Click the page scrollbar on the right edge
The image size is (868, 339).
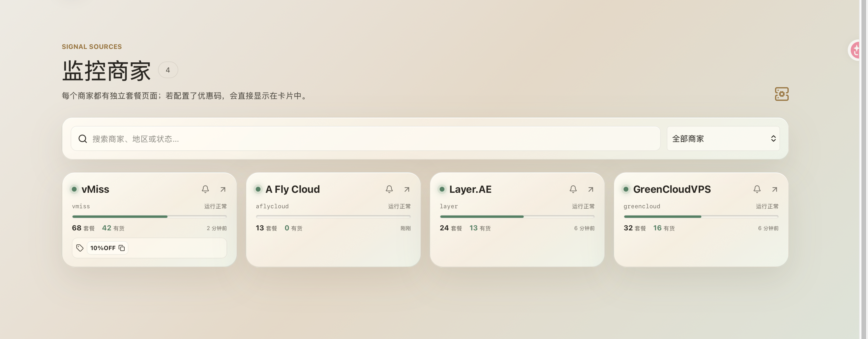coord(864,169)
